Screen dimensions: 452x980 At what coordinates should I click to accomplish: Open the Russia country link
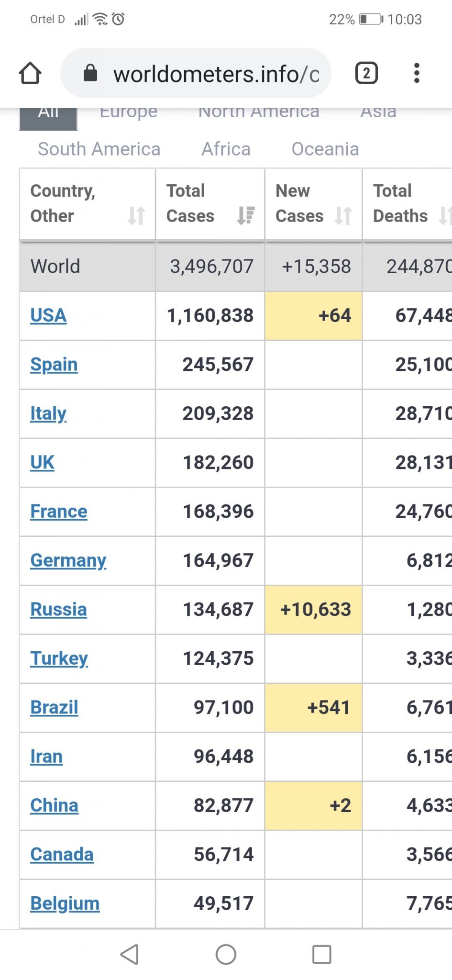tap(58, 610)
